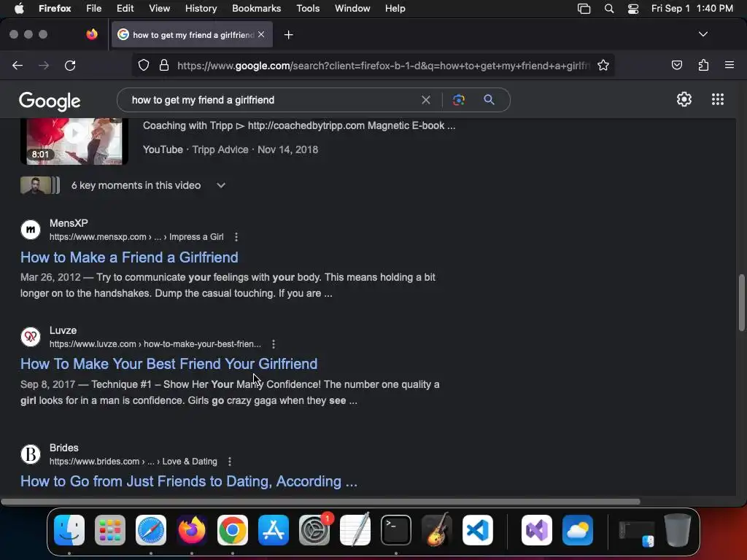Launch Safari from the Dock
This screenshot has height=560, width=747.
coord(151,530)
